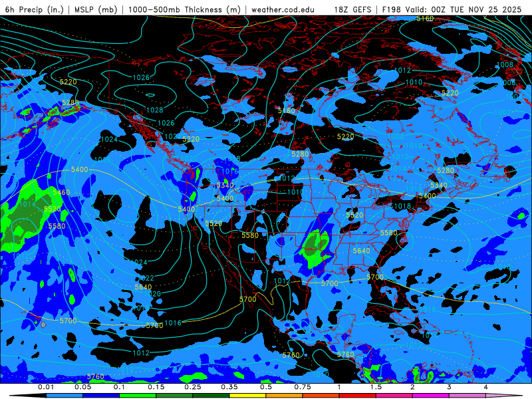Viewport: 532px width, 399px height.
Task: Click the '5640' label over the southeastern US
Action: [361, 251]
